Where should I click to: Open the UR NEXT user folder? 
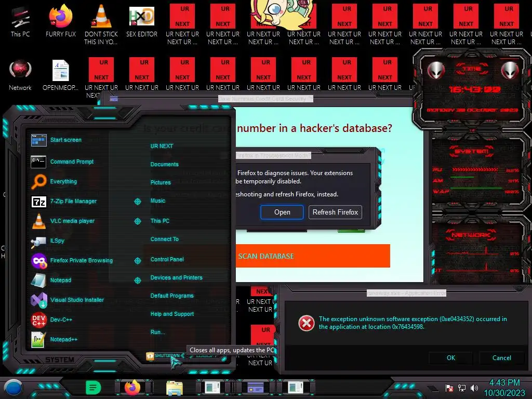pyautogui.click(x=162, y=146)
